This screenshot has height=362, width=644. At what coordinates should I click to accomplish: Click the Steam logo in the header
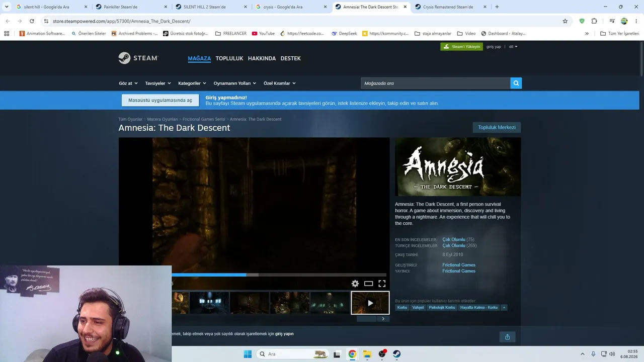tap(138, 58)
